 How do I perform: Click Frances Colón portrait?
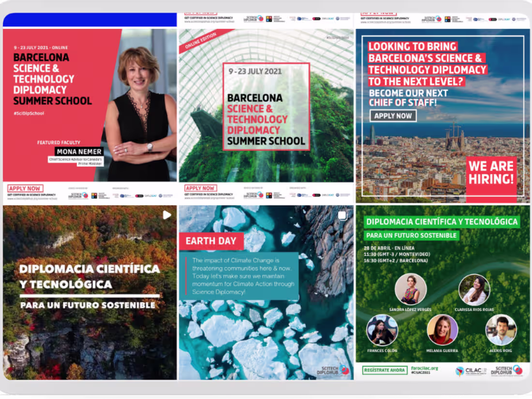click(x=382, y=330)
